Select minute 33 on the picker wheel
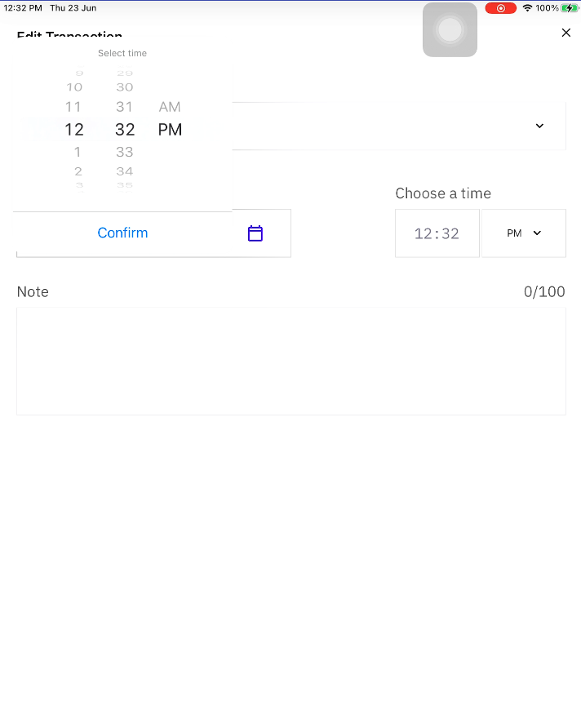 coord(124,151)
